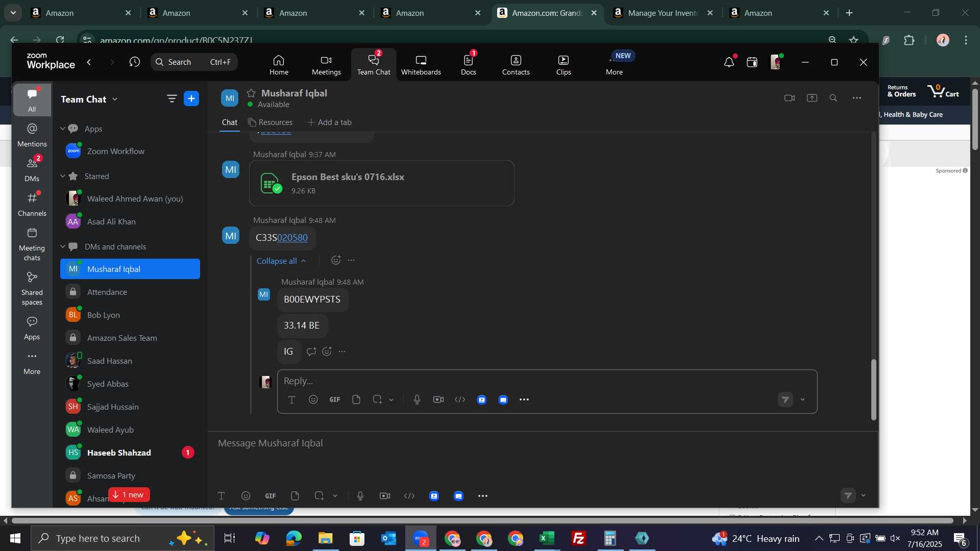The width and height of the screenshot is (980, 551).
Task: Open Haseeb Shahzad's unread chat
Action: click(130, 453)
